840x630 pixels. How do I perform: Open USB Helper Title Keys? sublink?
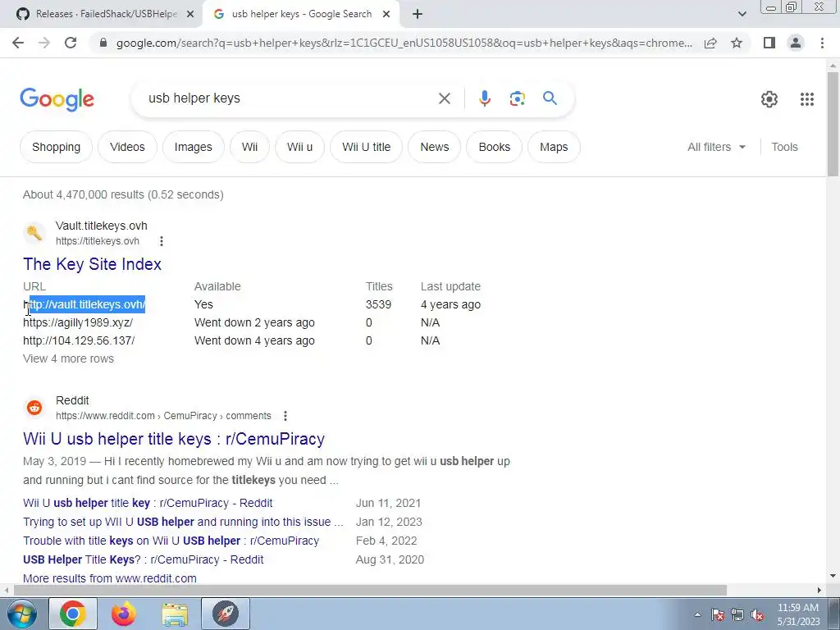[x=143, y=559]
